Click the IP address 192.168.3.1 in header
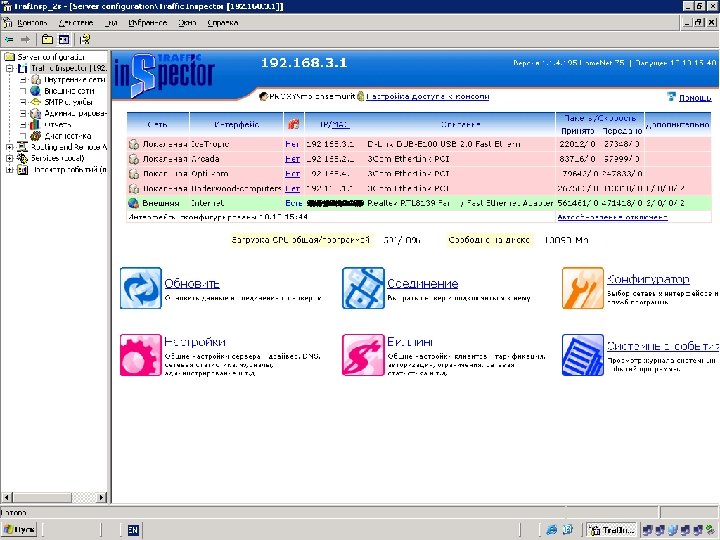 tap(304, 62)
